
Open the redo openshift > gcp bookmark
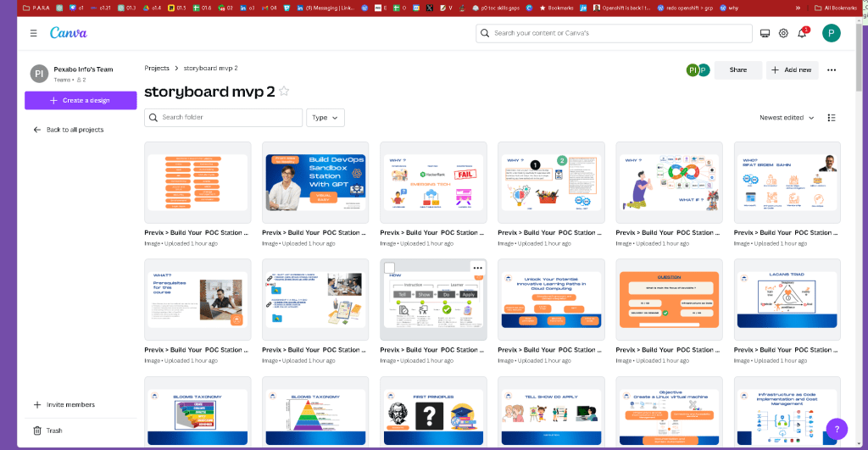click(x=685, y=8)
